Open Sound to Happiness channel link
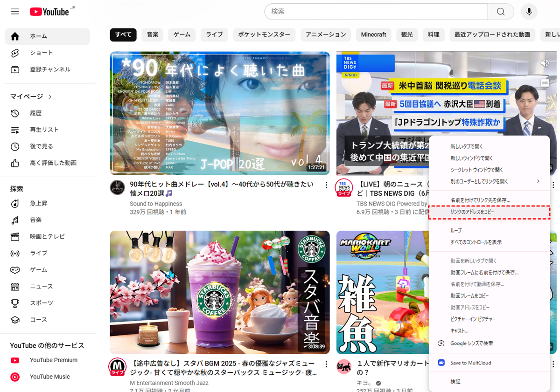 coord(156,204)
